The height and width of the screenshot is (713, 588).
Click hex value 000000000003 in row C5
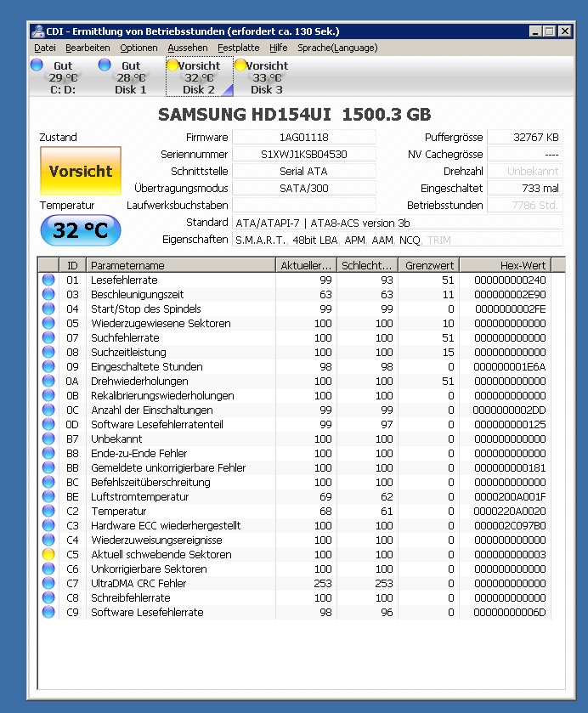click(x=510, y=554)
